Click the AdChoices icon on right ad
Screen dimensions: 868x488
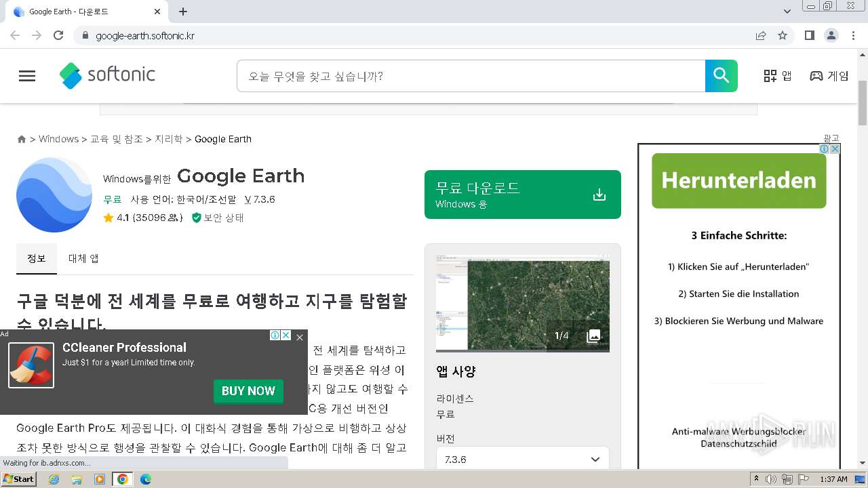[x=823, y=149]
